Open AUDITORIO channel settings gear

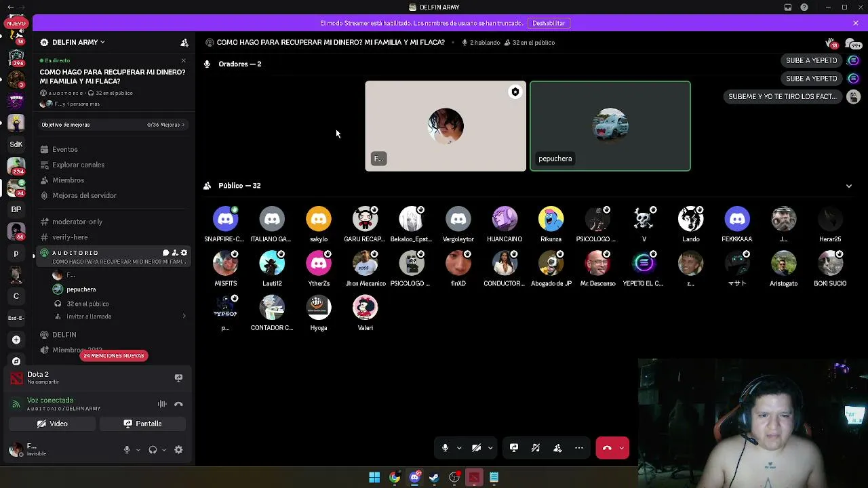(x=184, y=253)
